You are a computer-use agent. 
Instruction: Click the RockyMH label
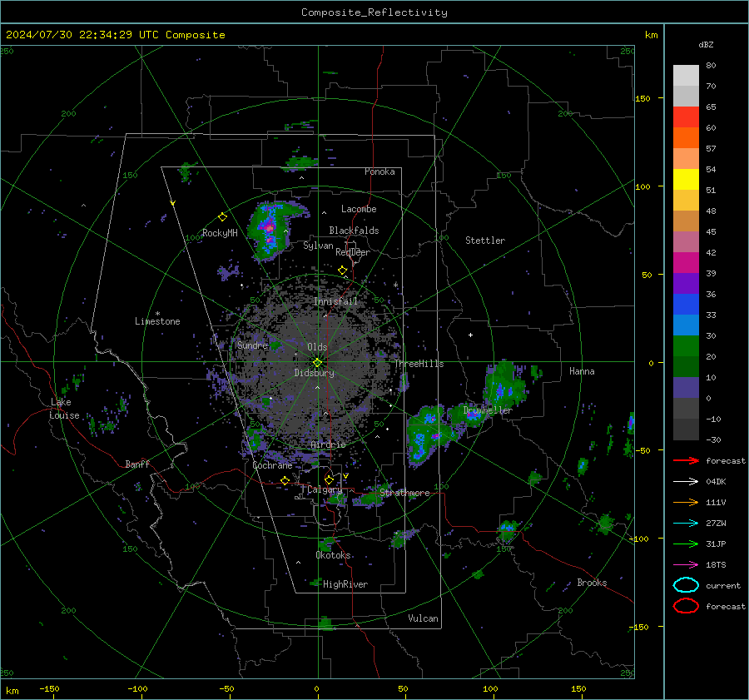point(220,233)
